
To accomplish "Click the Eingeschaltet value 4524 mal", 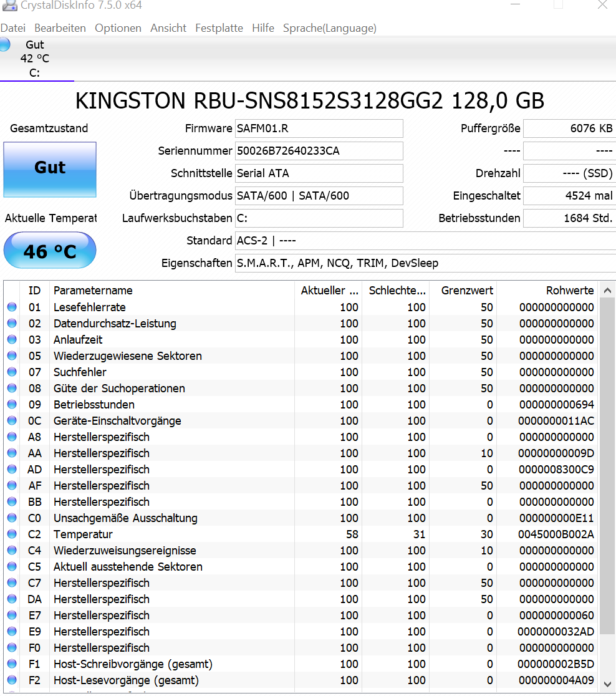I will coord(569,196).
